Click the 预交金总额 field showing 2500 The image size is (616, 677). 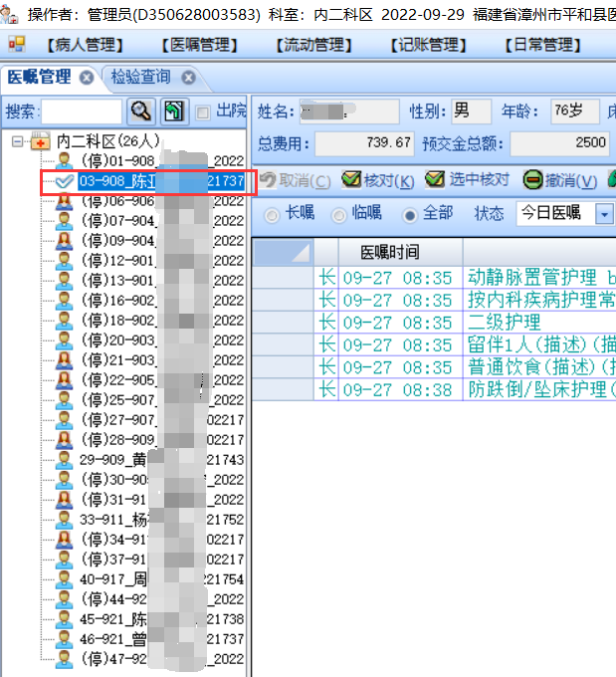tap(560, 143)
